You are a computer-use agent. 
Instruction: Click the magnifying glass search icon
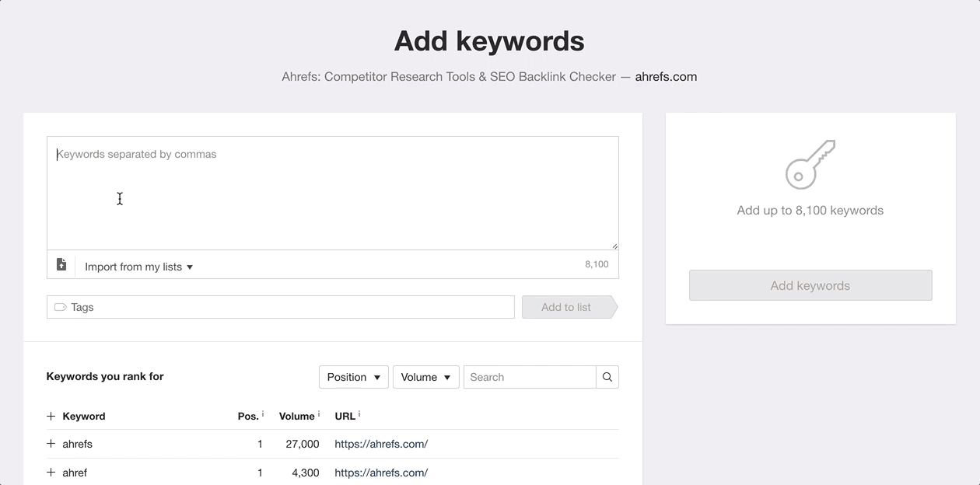pos(607,377)
